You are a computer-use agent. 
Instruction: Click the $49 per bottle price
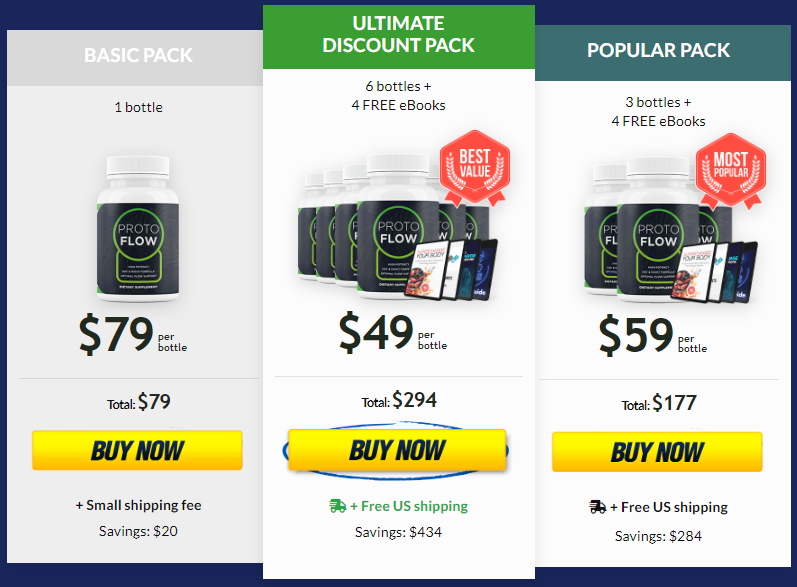tap(393, 332)
